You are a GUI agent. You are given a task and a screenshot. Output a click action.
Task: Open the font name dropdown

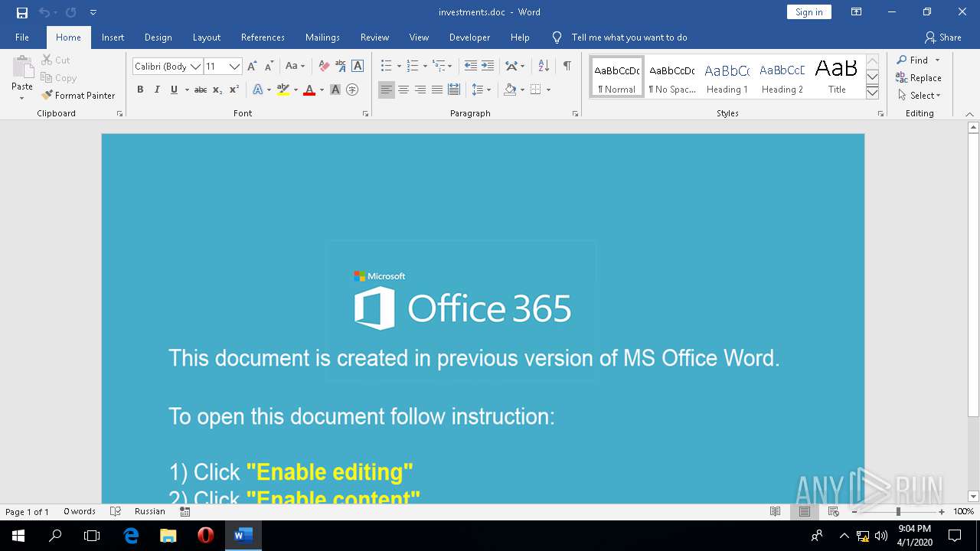tap(195, 67)
